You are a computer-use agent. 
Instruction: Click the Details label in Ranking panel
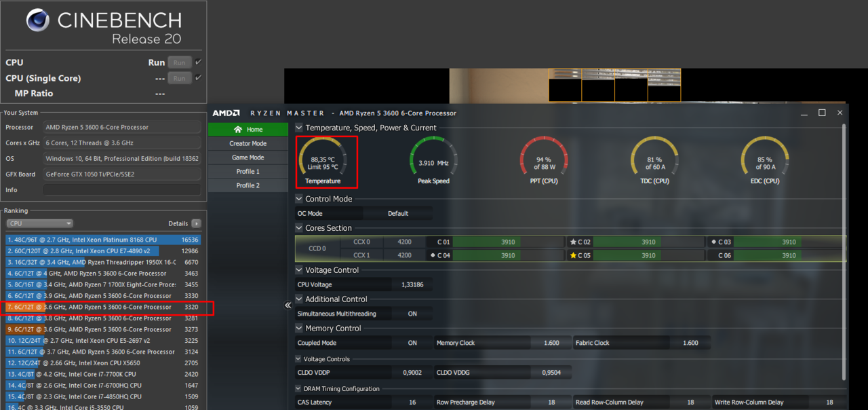click(x=178, y=223)
